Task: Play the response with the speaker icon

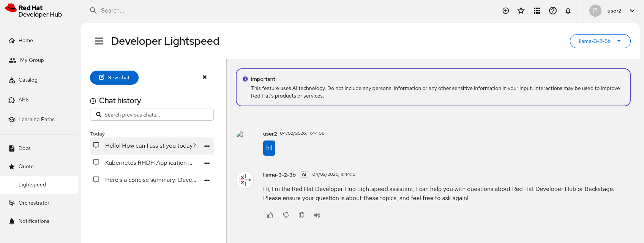Action: [317, 216]
